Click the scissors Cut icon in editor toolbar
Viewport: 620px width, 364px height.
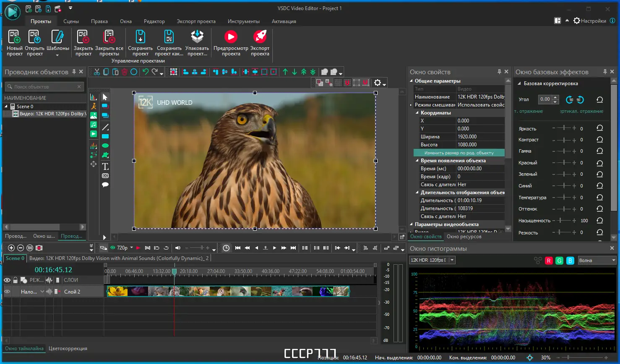coord(97,72)
